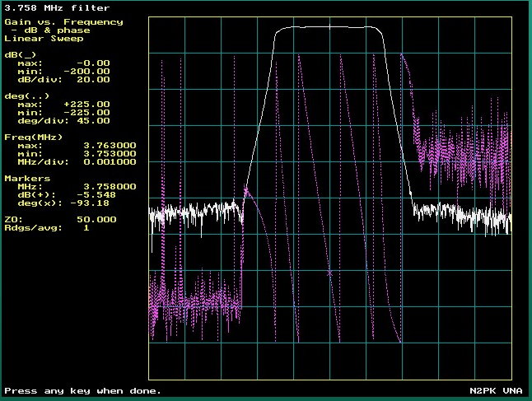Select the frequency min value 3.753000
Viewport: 532px width, 401px height.
click(x=110, y=153)
